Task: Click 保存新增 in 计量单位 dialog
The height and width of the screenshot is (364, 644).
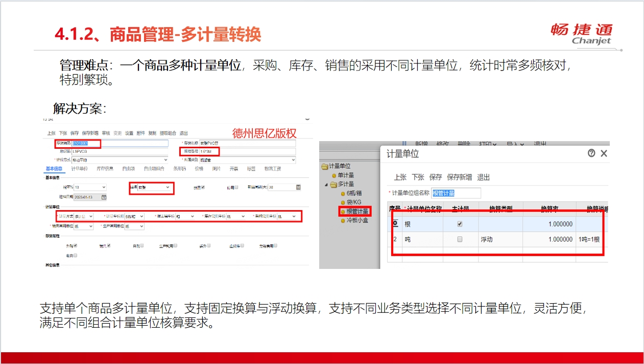Action: 459,177
